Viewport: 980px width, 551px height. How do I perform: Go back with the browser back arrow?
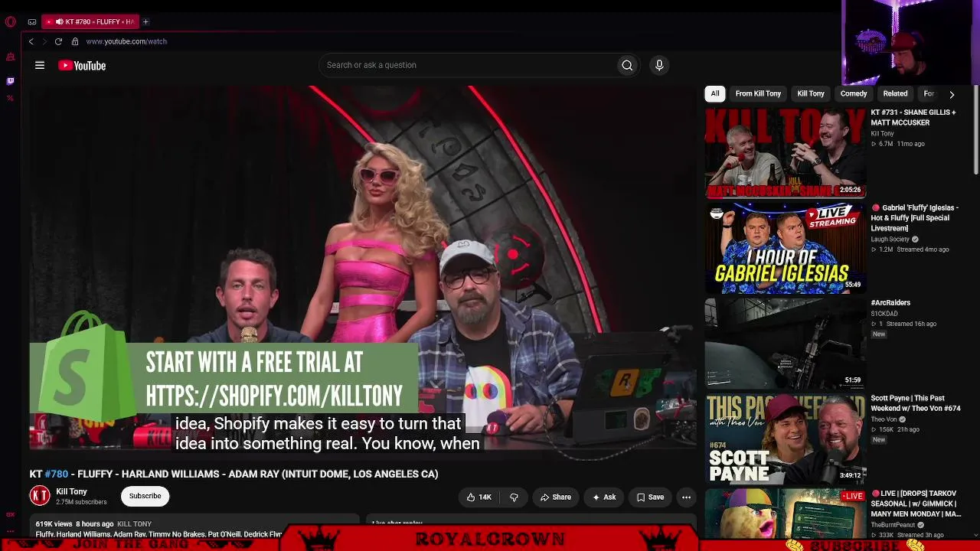point(31,41)
